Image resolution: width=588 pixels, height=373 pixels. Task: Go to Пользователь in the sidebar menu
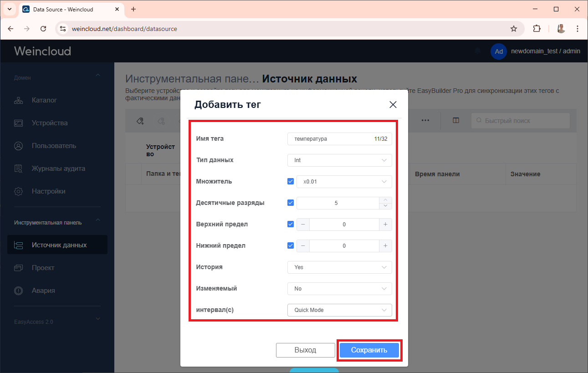coord(54,146)
